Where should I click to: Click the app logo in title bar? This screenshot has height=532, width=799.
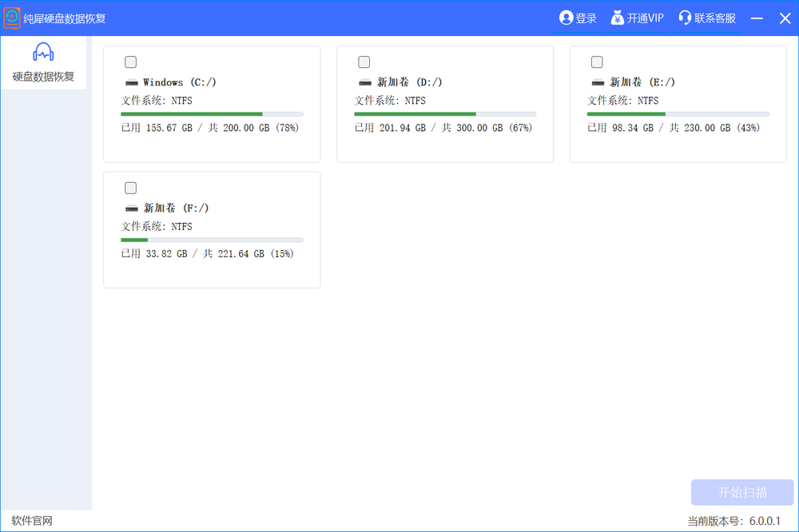12,18
